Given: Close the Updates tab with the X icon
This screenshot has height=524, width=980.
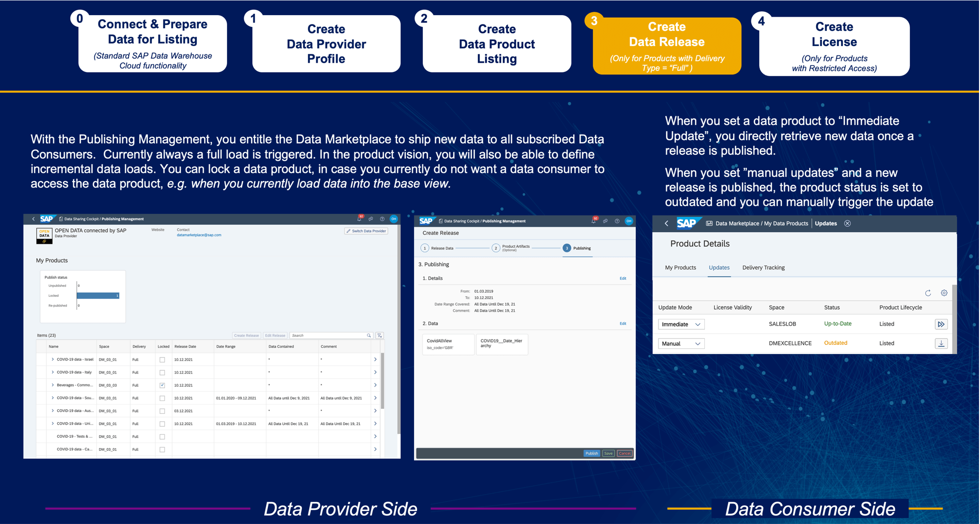Looking at the screenshot, I should (847, 223).
